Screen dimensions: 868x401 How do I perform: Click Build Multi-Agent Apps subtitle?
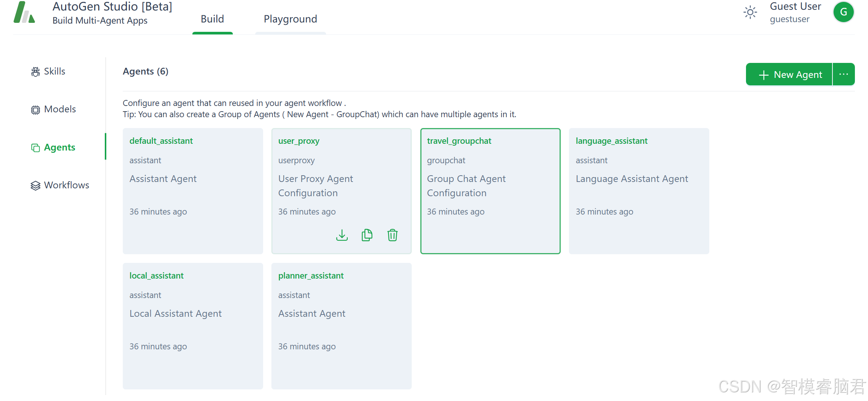100,21
